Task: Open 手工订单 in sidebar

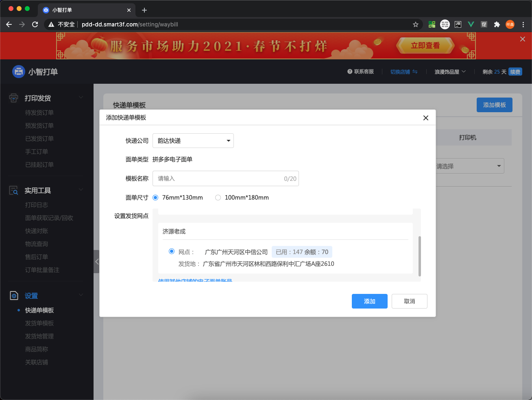Action: 37,152
